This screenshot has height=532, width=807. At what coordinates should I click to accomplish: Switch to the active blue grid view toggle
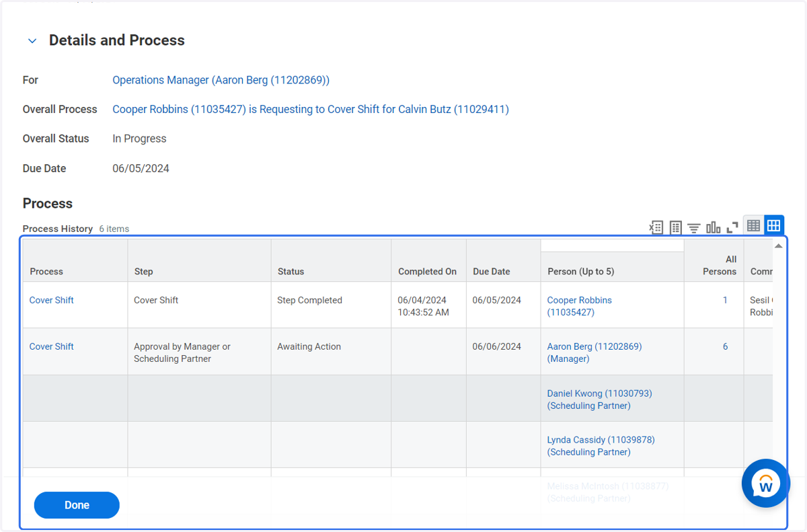(x=774, y=225)
